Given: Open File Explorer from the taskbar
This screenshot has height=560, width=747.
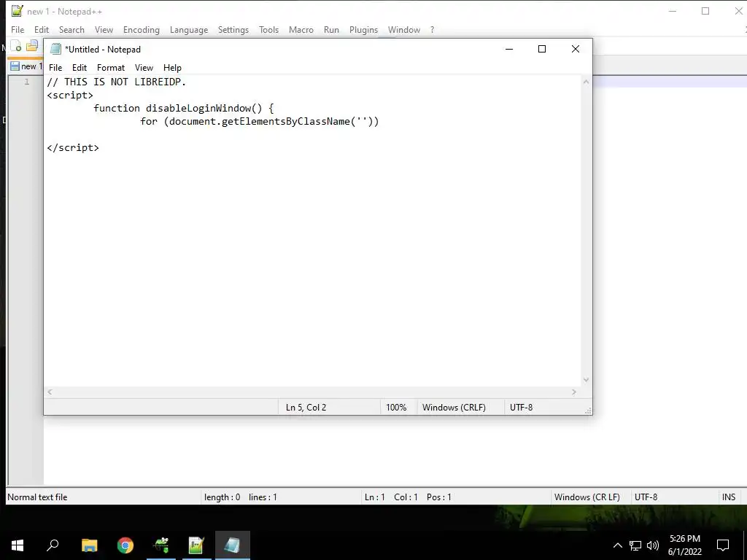Looking at the screenshot, I should click(x=89, y=545).
